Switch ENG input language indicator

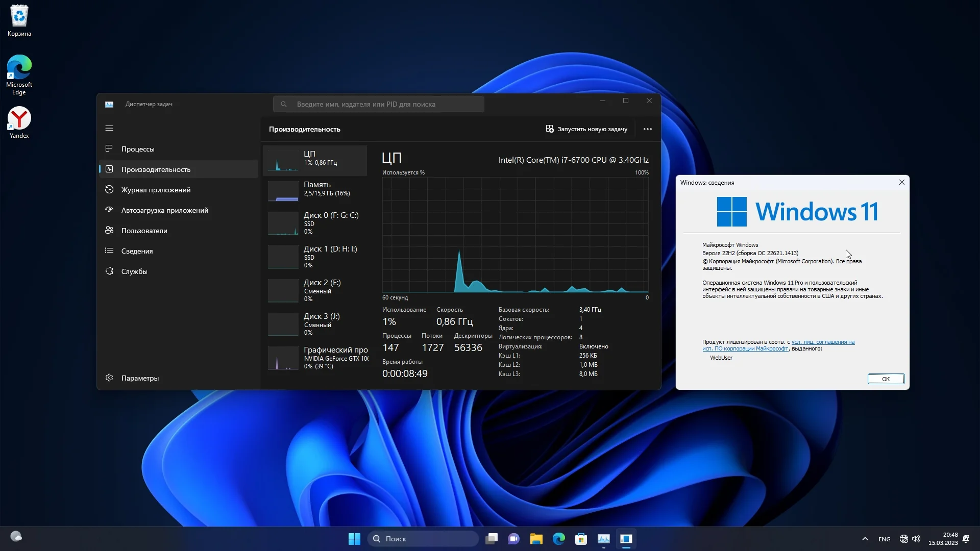(x=884, y=539)
